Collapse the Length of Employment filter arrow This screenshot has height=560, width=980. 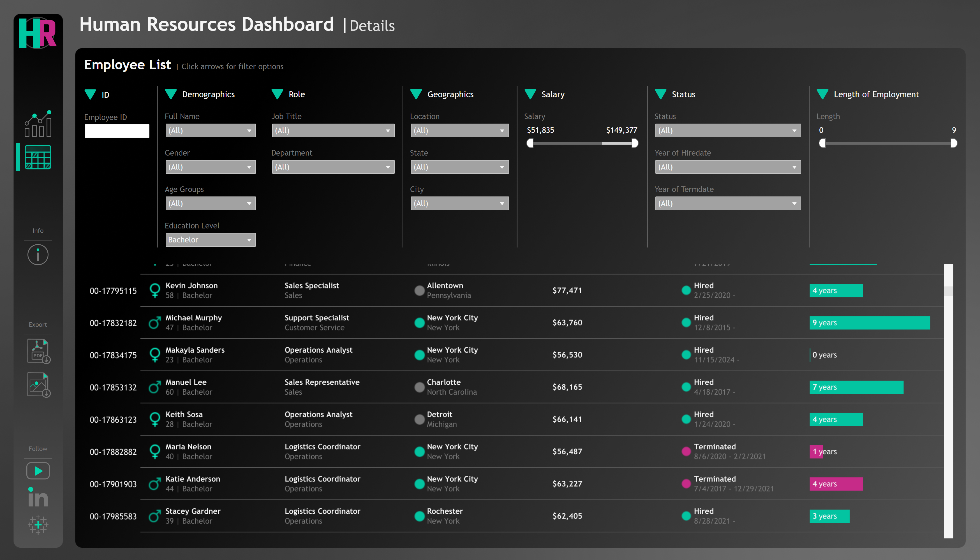click(x=823, y=94)
